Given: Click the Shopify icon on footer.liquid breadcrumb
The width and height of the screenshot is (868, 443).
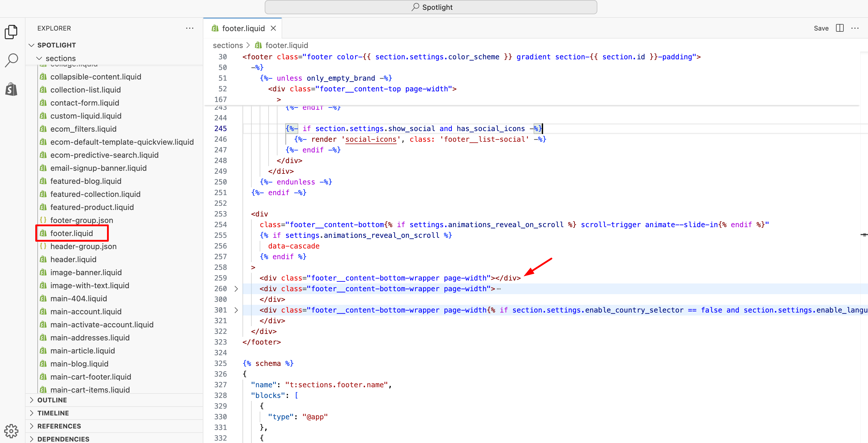Looking at the screenshot, I should pos(259,45).
